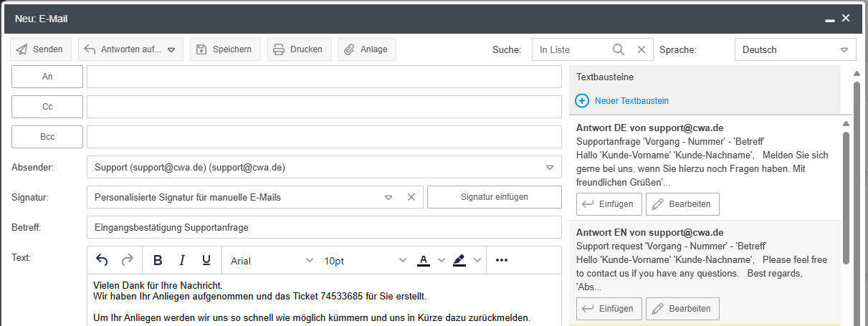Apply the text color swatch
This screenshot has height=326, width=868.
423,260
